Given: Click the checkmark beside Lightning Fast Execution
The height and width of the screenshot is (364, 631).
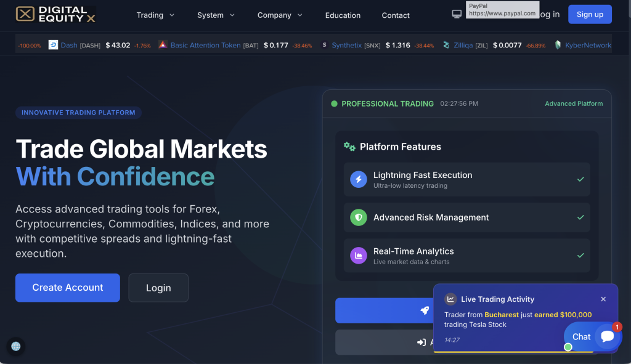Looking at the screenshot, I should coord(580,179).
